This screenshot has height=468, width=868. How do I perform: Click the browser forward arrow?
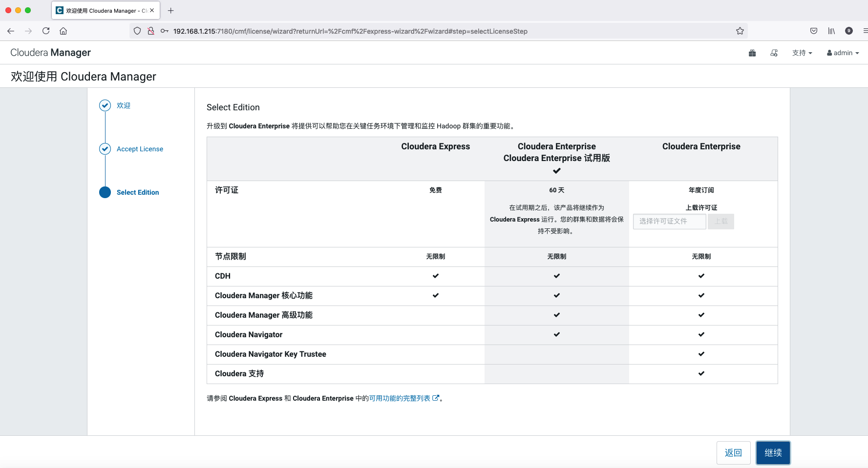[28, 31]
